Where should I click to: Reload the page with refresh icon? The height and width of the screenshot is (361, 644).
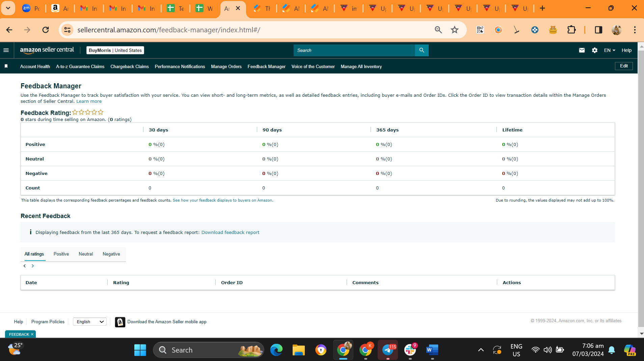pyautogui.click(x=46, y=30)
